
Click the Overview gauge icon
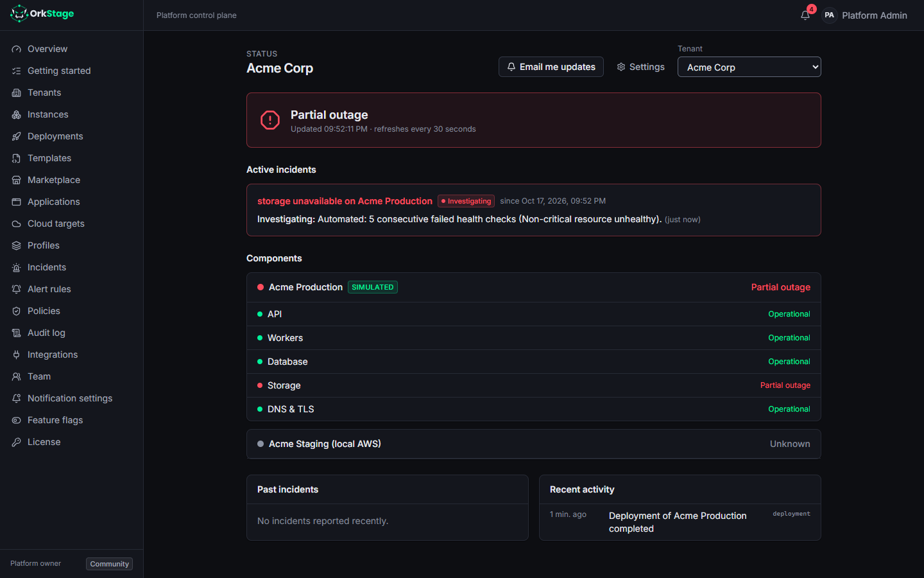[x=17, y=49]
